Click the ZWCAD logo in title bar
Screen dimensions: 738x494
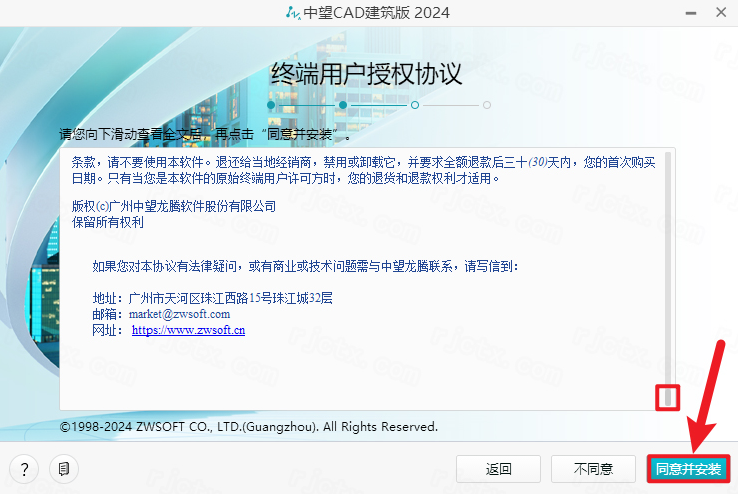(292, 13)
